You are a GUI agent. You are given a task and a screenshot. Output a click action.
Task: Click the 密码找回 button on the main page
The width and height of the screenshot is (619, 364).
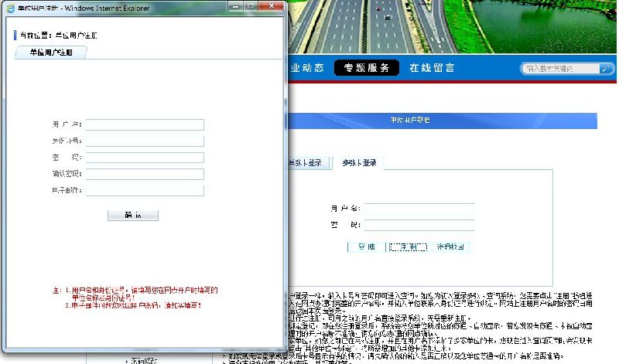coord(450,247)
